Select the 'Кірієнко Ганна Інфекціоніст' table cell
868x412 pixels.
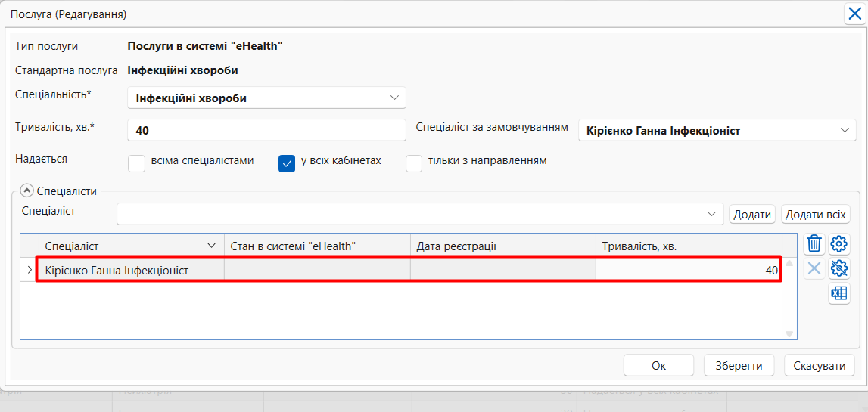click(131, 271)
